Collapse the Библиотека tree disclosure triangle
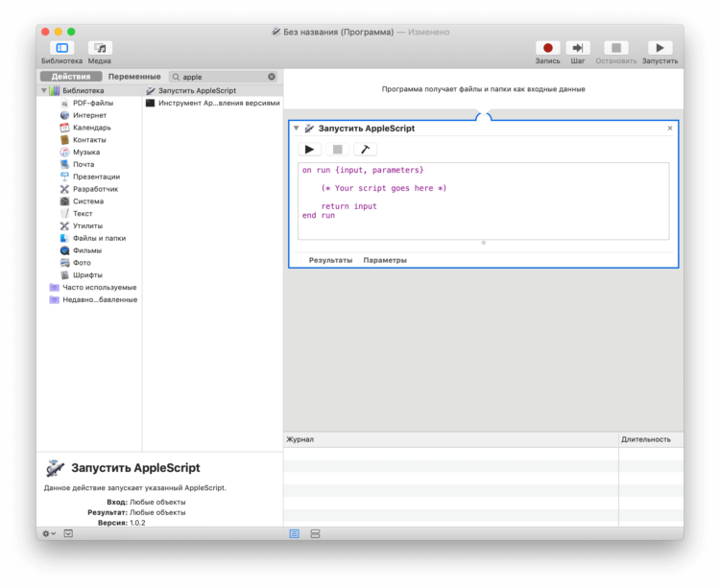Image resolution: width=720 pixels, height=588 pixels. (x=44, y=90)
